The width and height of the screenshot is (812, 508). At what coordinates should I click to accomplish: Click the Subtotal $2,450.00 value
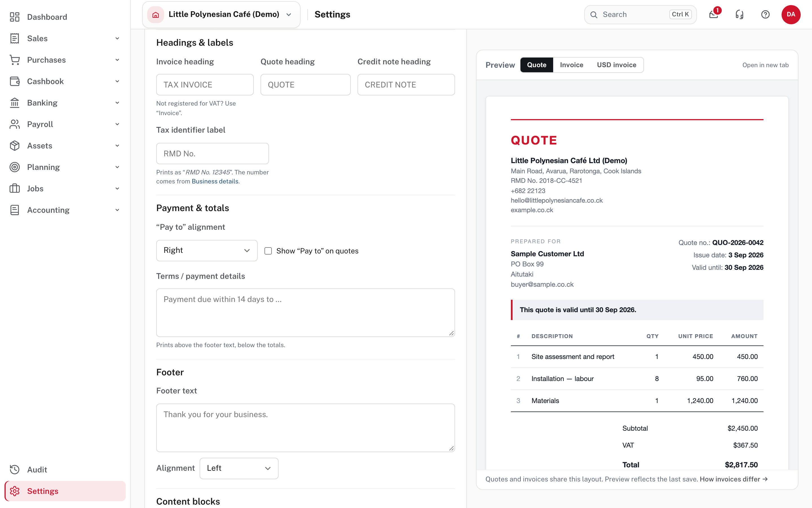[743, 428]
